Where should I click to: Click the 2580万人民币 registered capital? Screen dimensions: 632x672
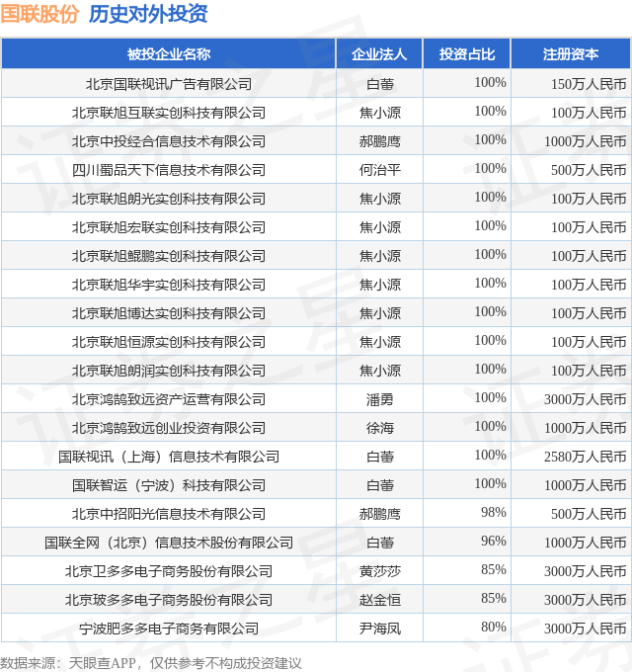click(x=585, y=457)
